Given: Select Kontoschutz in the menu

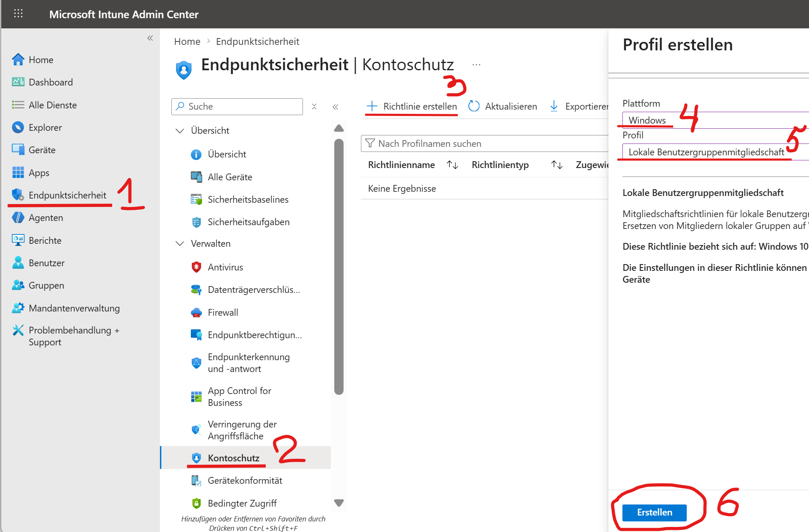Looking at the screenshot, I should click(234, 458).
